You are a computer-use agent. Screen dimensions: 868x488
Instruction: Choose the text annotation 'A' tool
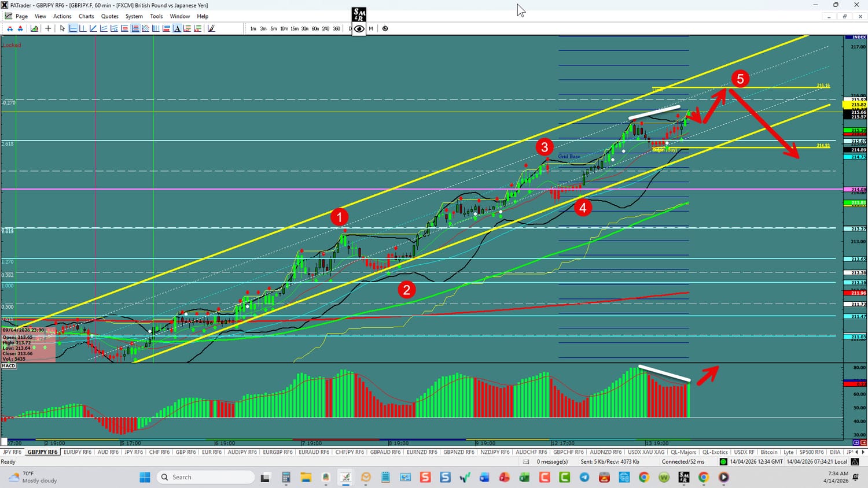[177, 28]
